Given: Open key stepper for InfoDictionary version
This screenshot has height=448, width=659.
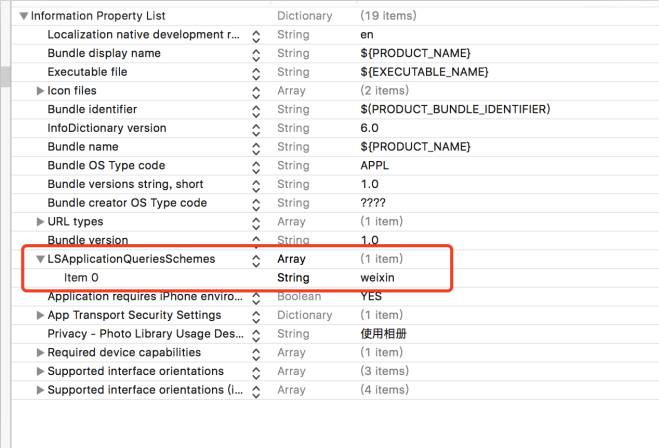Looking at the screenshot, I should point(256,130).
